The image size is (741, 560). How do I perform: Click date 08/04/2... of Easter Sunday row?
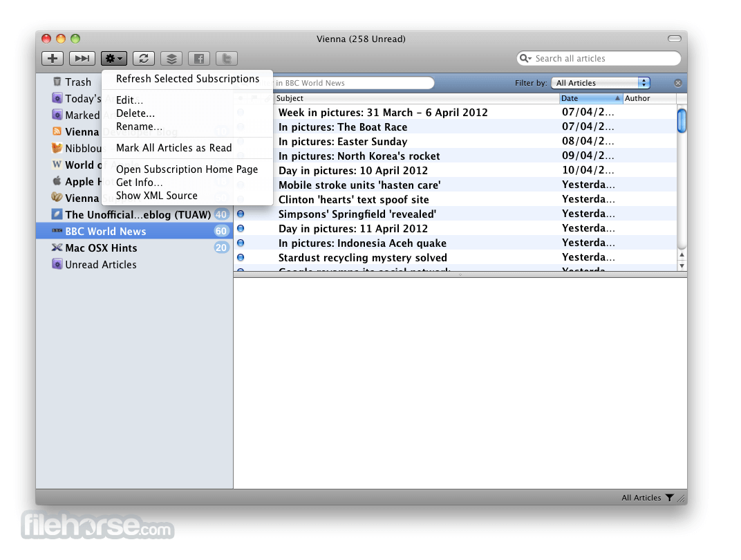point(588,141)
